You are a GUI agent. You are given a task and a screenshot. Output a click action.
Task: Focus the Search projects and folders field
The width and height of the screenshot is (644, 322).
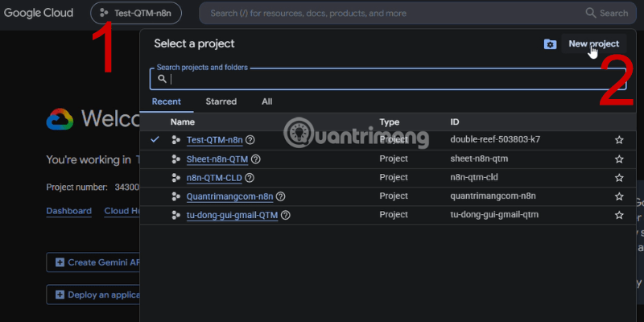point(388,79)
